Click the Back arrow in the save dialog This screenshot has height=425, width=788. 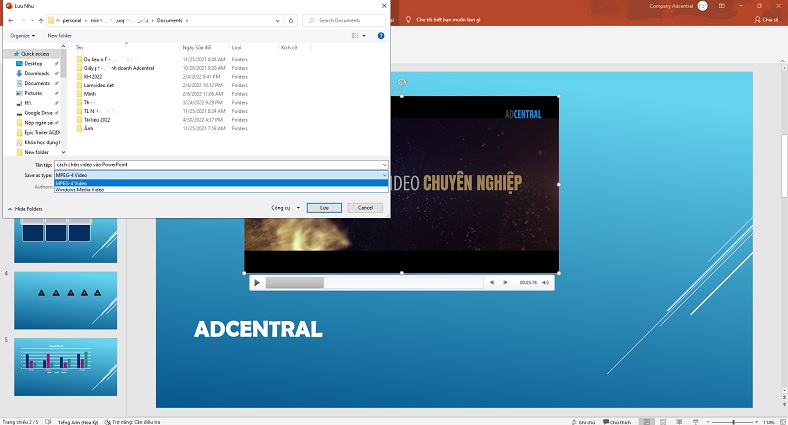[x=9, y=20]
